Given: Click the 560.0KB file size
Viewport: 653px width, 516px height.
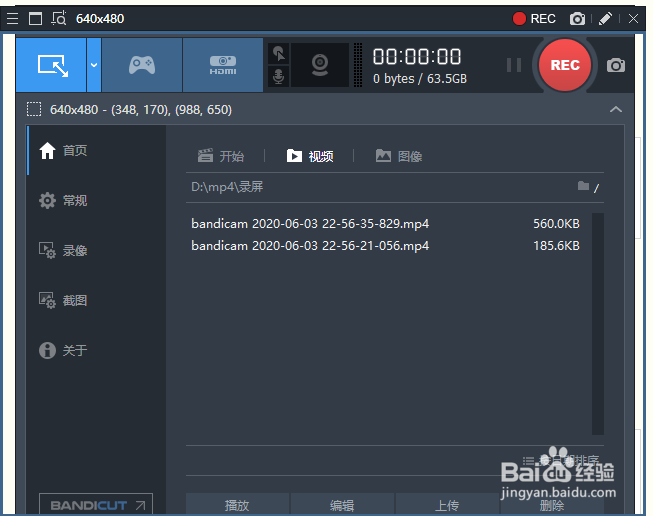Looking at the screenshot, I should [556, 224].
